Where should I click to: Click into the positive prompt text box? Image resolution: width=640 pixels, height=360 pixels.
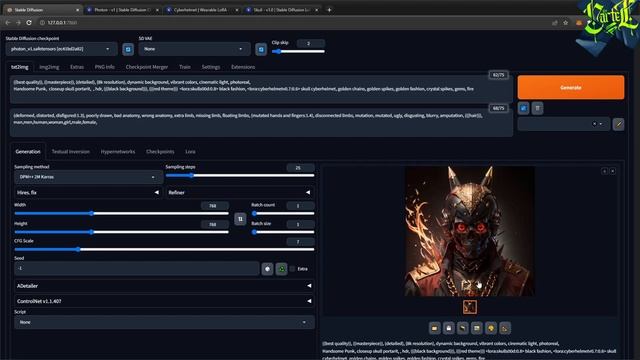pyautogui.click(x=261, y=89)
